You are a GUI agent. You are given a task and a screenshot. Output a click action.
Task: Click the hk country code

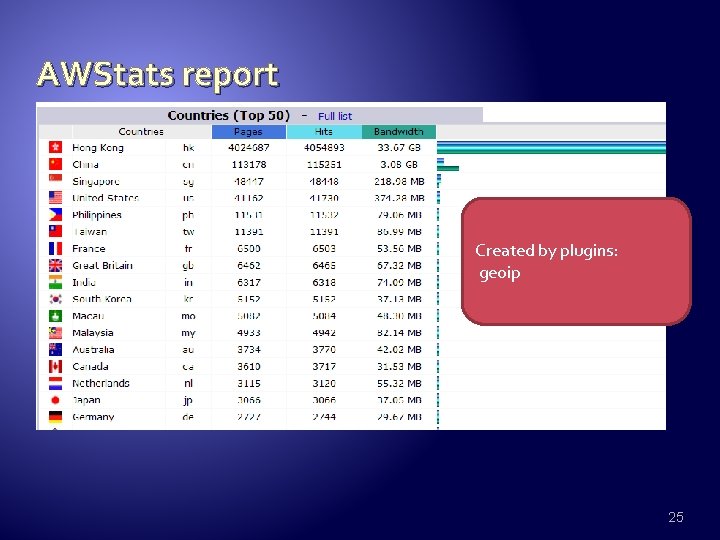tap(188, 147)
